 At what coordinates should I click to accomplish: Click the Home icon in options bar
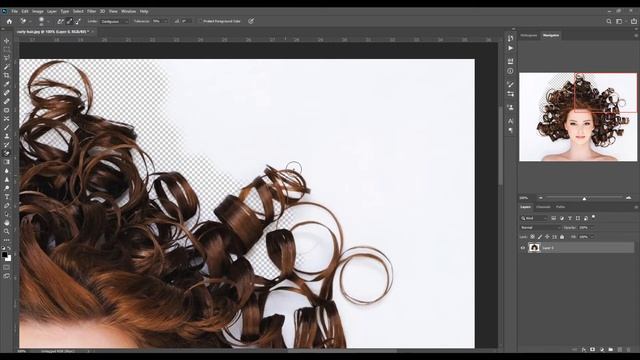(9, 21)
